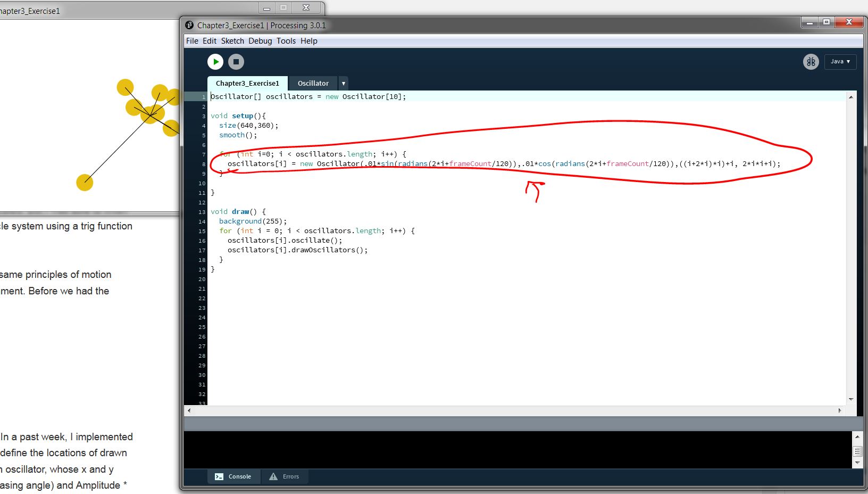The width and height of the screenshot is (868, 494).
Task: Open the Help menu
Action: [308, 41]
